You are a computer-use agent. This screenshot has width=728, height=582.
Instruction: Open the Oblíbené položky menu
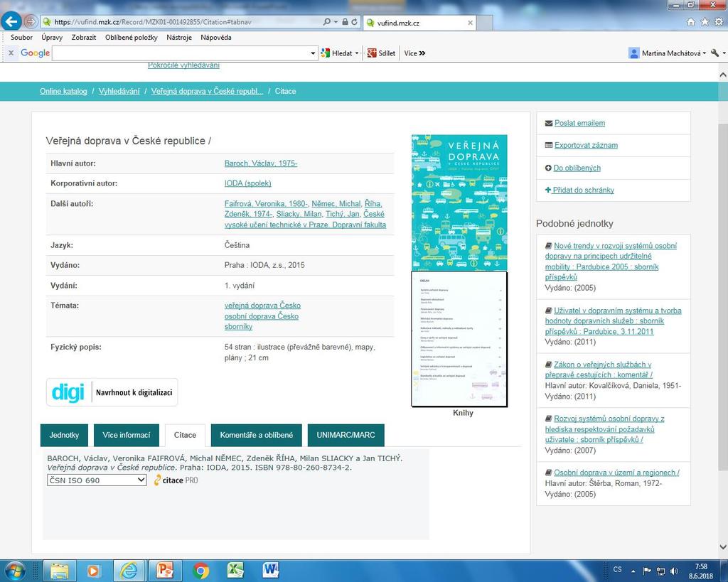click(132, 37)
